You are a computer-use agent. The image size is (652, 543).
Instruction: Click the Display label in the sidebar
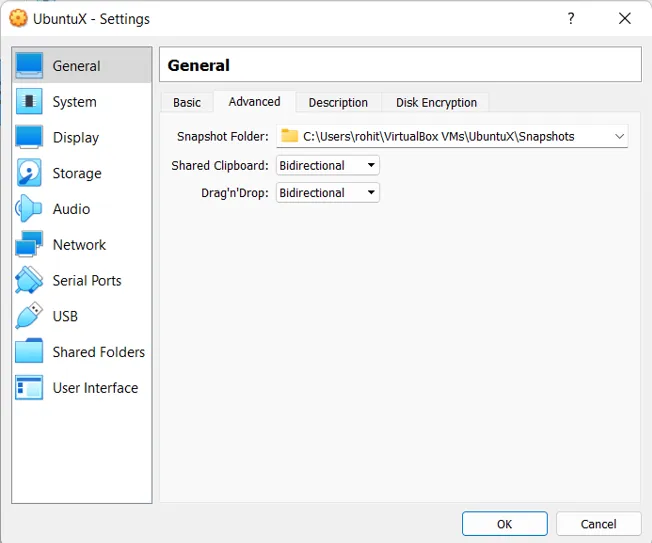tap(76, 138)
